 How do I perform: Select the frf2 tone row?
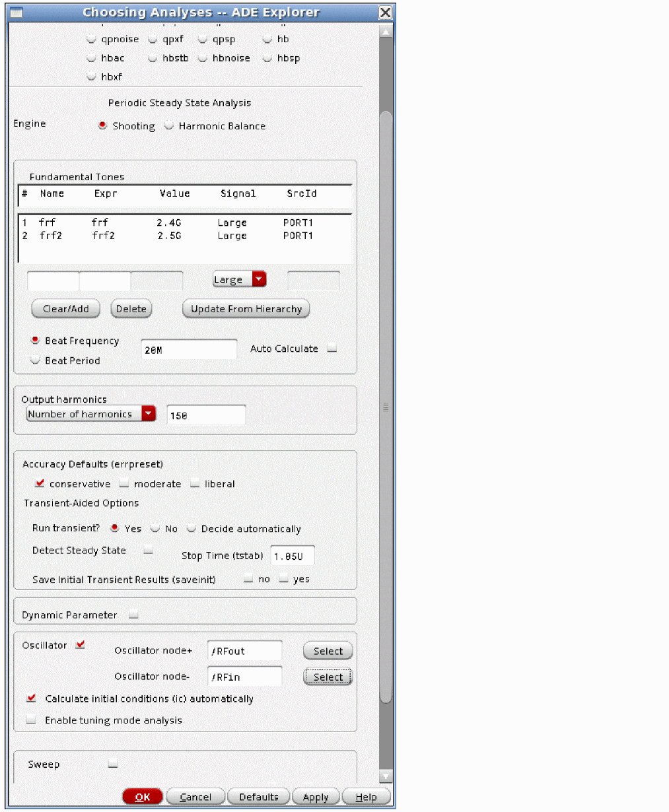[185, 236]
